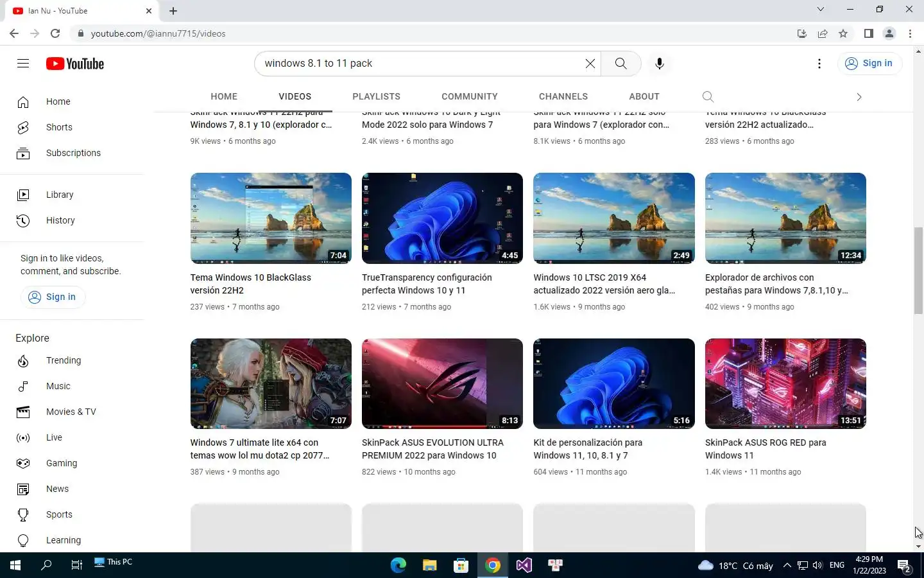Go back to the previous page
Image resolution: width=924 pixels, height=578 pixels.
pos(14,33)
